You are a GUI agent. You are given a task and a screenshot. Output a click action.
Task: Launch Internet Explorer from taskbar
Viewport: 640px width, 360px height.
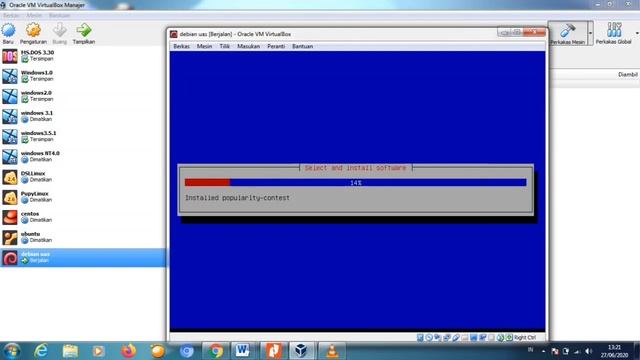41,351
